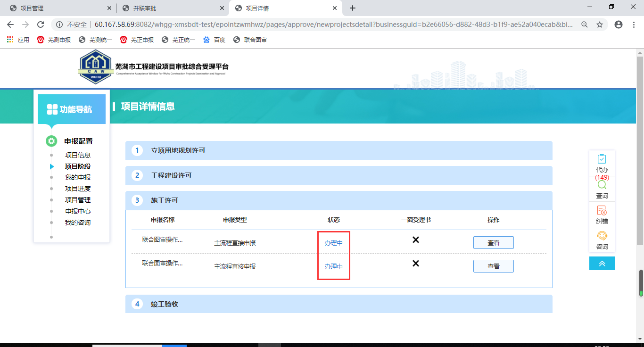The height and width of the screenshot is (347, 644).
Task: Bookmark this page with the star icon
Action: click(600, 25)
